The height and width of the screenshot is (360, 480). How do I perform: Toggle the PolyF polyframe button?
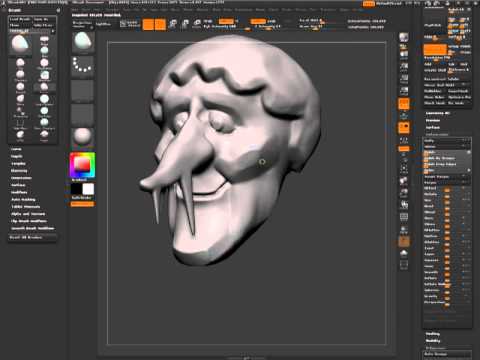pyautogui.click(x=404, y=217)
